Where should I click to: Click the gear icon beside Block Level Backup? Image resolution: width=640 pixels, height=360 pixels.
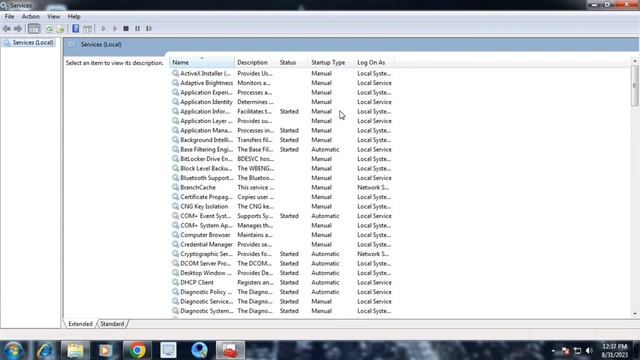click(x=175, y=169)
